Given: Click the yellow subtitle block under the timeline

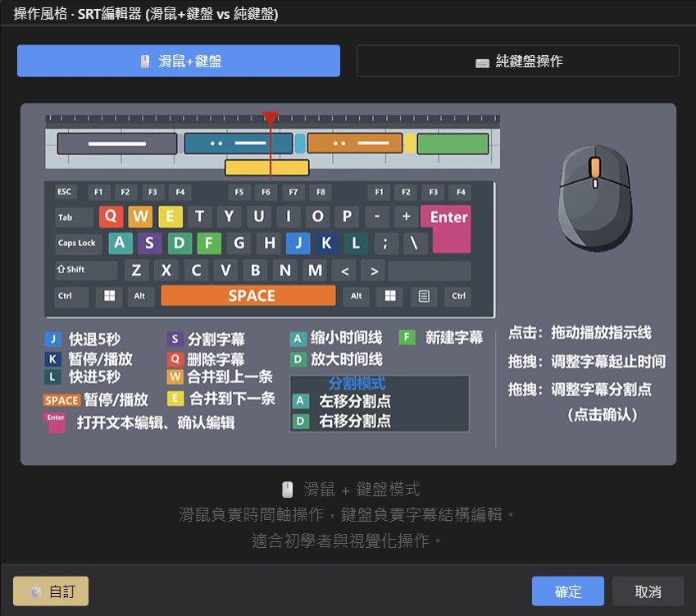Looking at the screenshot, I should (x=266, y=167).
